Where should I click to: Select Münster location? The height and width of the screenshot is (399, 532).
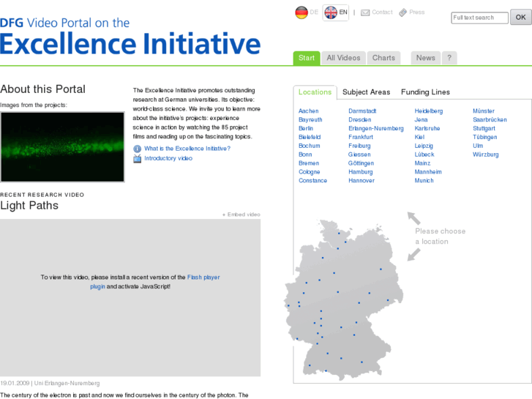click(x=484, y=111)
